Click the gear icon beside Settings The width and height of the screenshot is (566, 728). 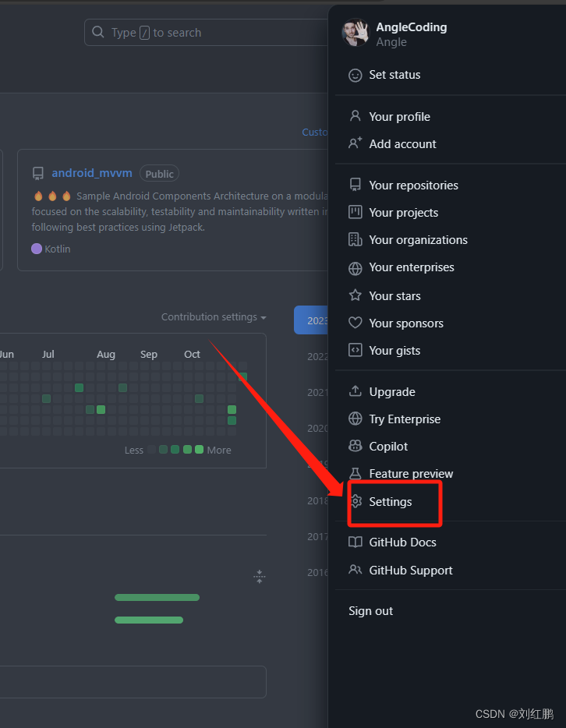(356, 501)
